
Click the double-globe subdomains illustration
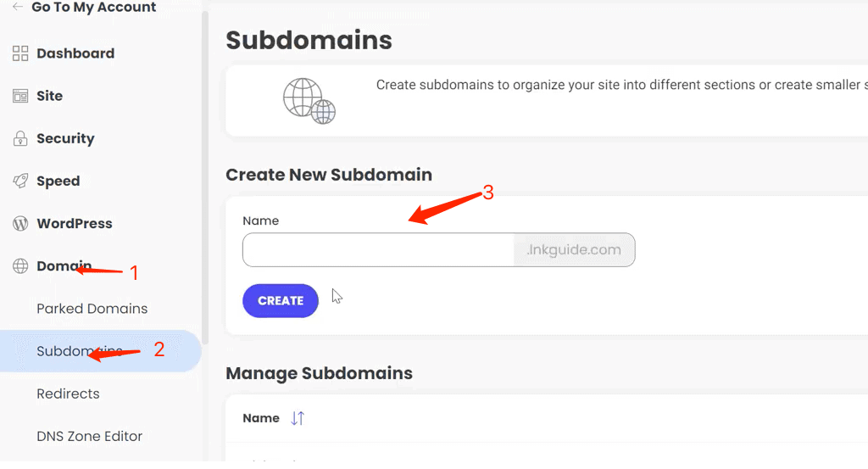309,101
